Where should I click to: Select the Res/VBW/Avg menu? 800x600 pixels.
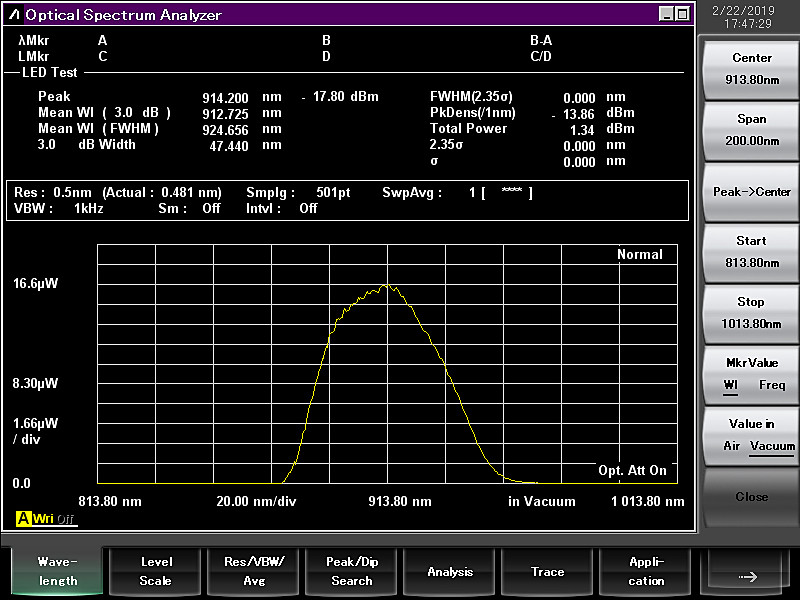pyautogui.click(x=254, y=571)
